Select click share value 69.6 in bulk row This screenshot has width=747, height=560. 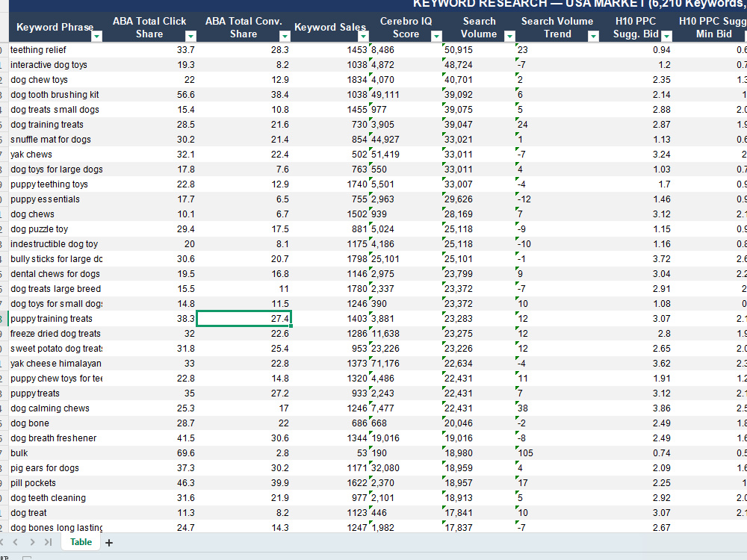pyautogui.click(x=149, y=453)
